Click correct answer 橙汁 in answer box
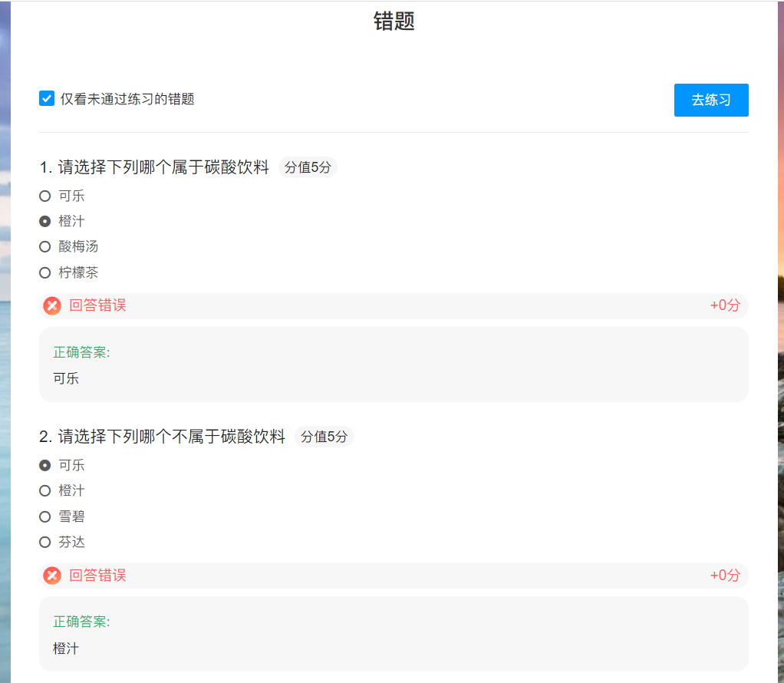Viewport: 784px width, 683px height. click(x=66, y=649)
